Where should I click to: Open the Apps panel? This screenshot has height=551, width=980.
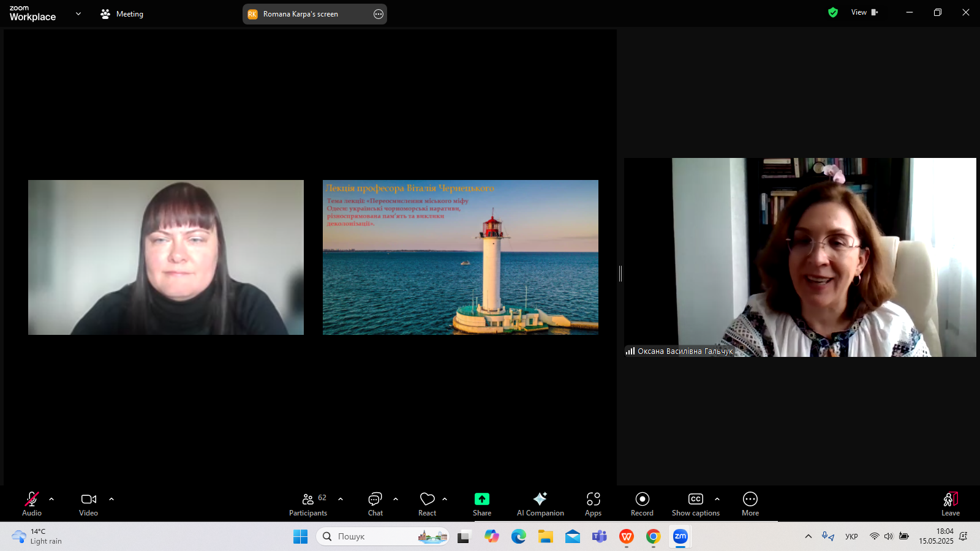(x=593, y=504)
